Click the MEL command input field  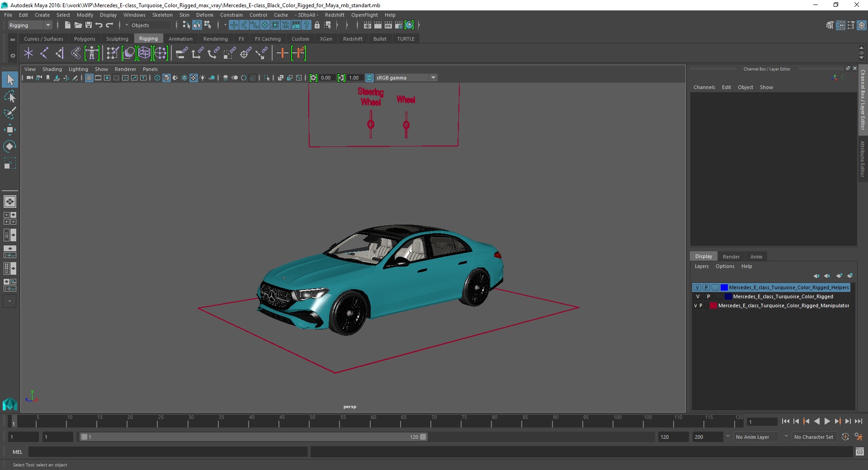(x=168, y=451)
